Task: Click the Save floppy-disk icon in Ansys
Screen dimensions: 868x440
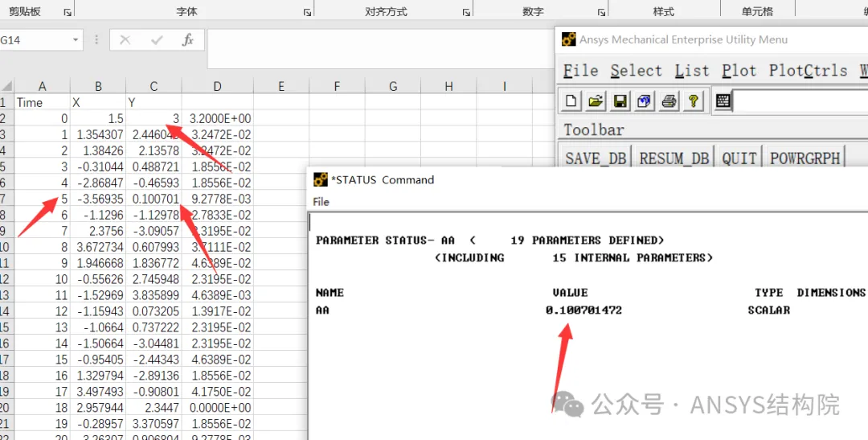Action: (x=620, y=101)
